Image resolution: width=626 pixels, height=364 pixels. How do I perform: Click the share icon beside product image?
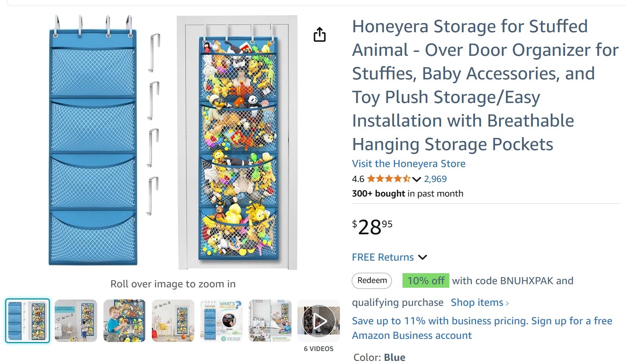(319, 35)
